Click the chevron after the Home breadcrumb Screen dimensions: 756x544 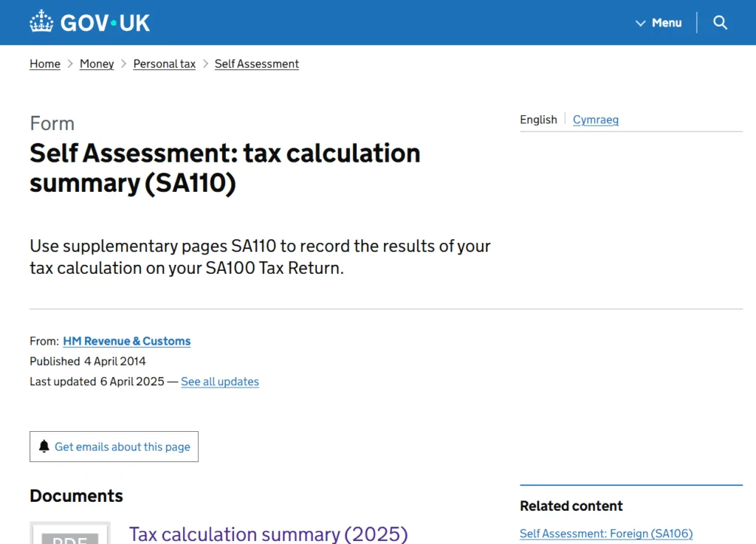(x=70, y=64)
